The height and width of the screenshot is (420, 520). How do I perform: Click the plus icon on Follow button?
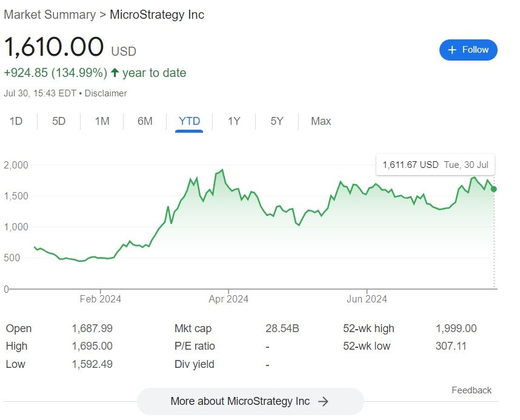pyautogui.click(x=452, y=50)
